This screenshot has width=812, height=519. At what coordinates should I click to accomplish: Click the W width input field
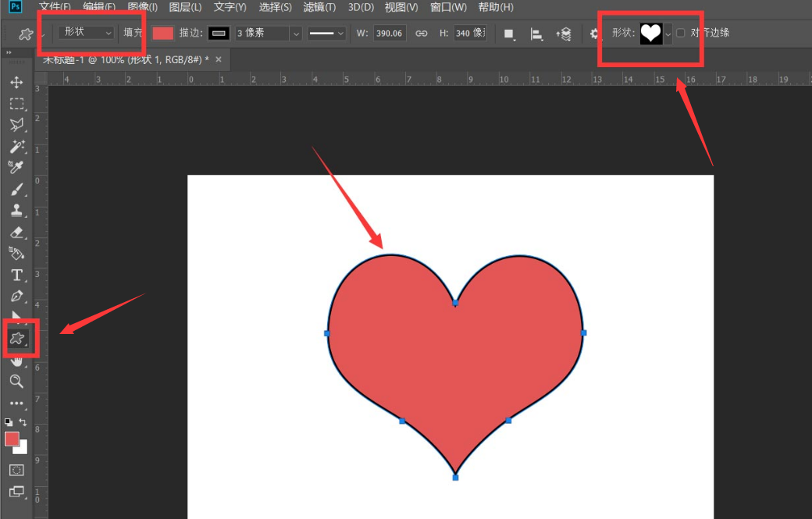click(389, 34)
